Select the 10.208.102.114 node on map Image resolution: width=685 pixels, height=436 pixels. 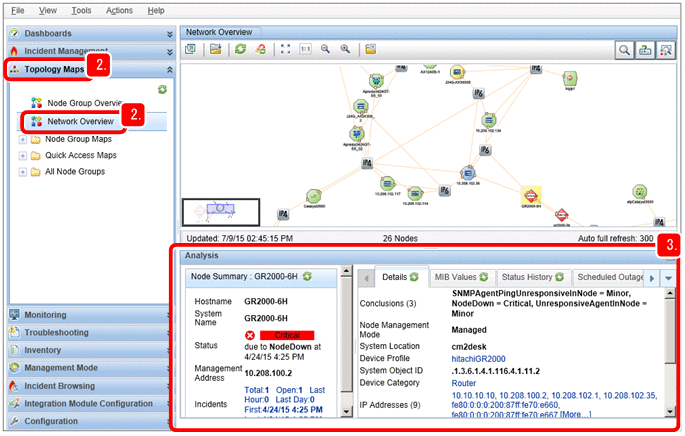click(415, 193)
